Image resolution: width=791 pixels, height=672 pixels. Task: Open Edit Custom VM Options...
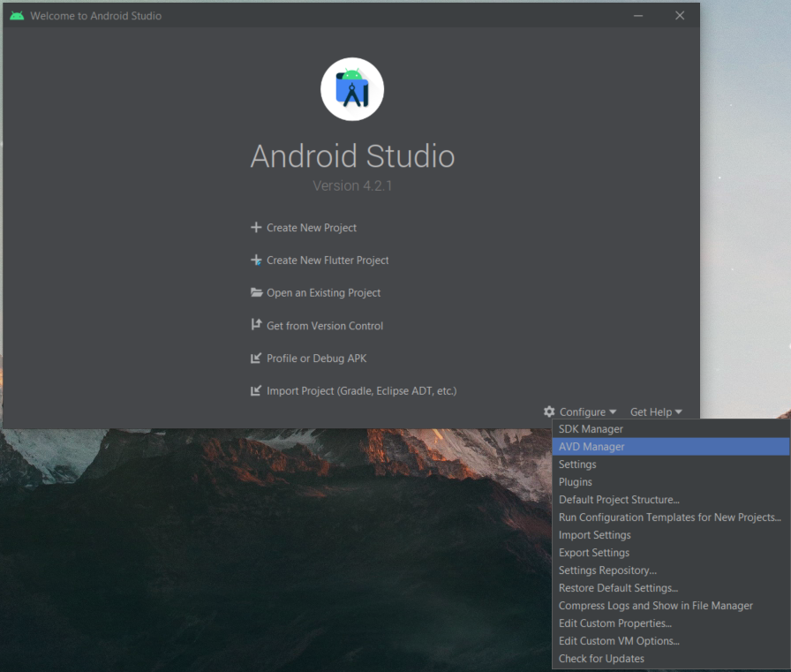pos(671,641)
